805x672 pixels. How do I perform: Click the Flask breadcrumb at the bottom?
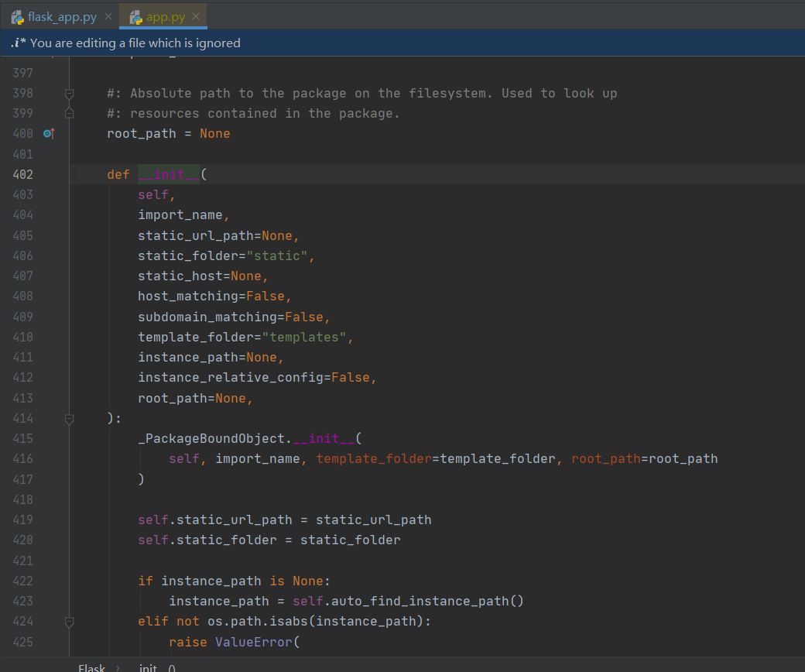(91, 667)
